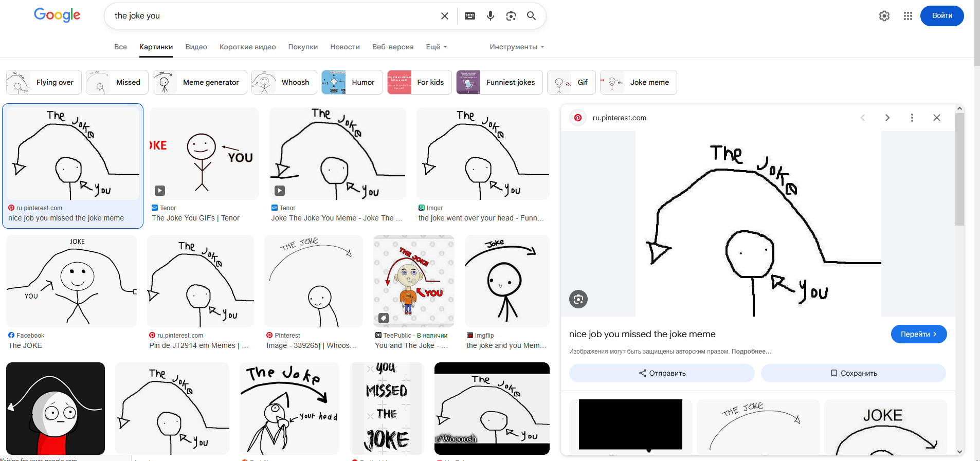Open the 'The Joke your head' bird thumbnail

click(x=289, y=409)
